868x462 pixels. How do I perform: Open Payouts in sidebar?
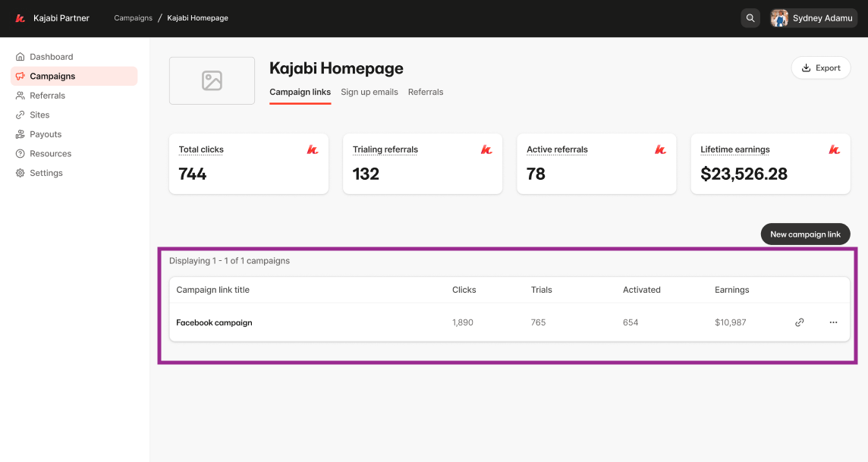(74, 134)
